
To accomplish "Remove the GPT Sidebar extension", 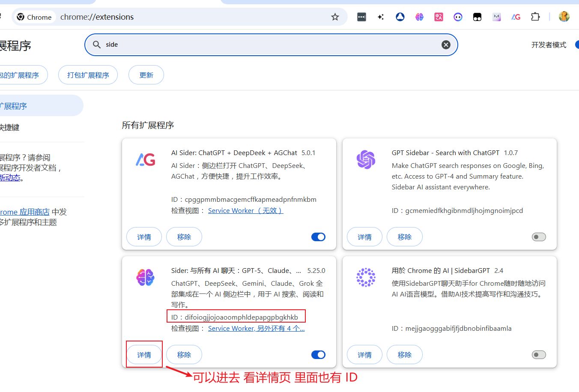I will (404, 237).
